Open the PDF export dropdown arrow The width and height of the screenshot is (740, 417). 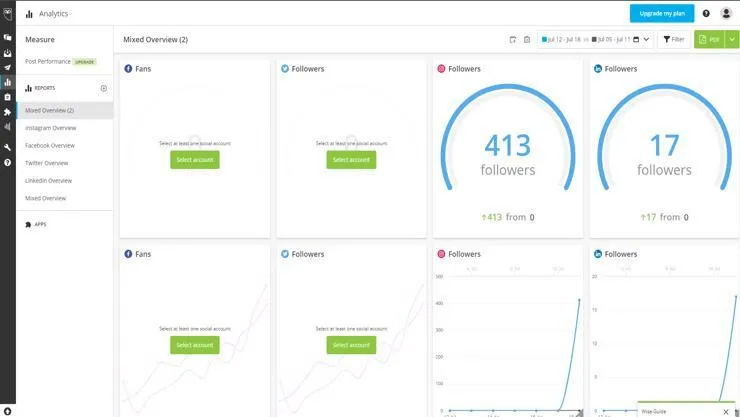[x=732, y=39]
